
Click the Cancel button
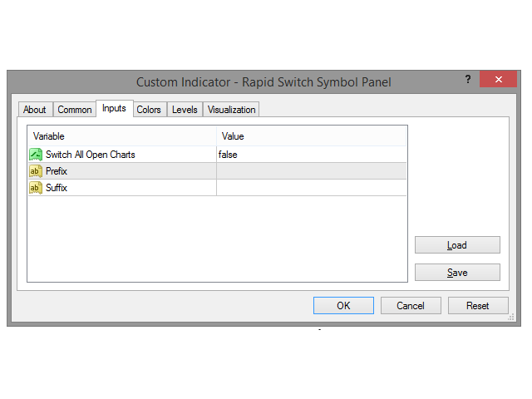(x=411, y=306)
